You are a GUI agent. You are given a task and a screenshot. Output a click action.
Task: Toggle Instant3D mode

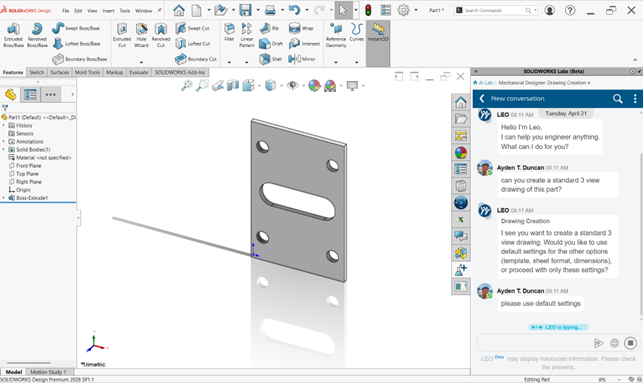tap(378, 32)
